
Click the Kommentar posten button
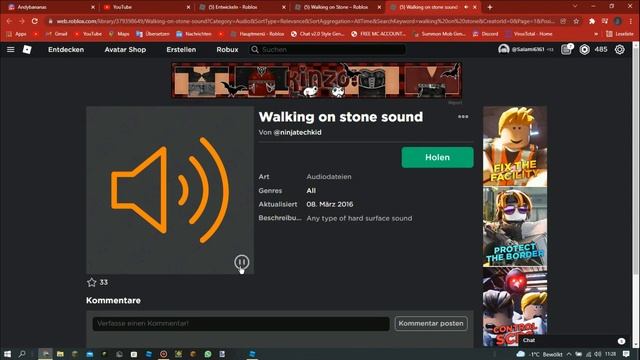pyautogui.click(x=431, y=323)
